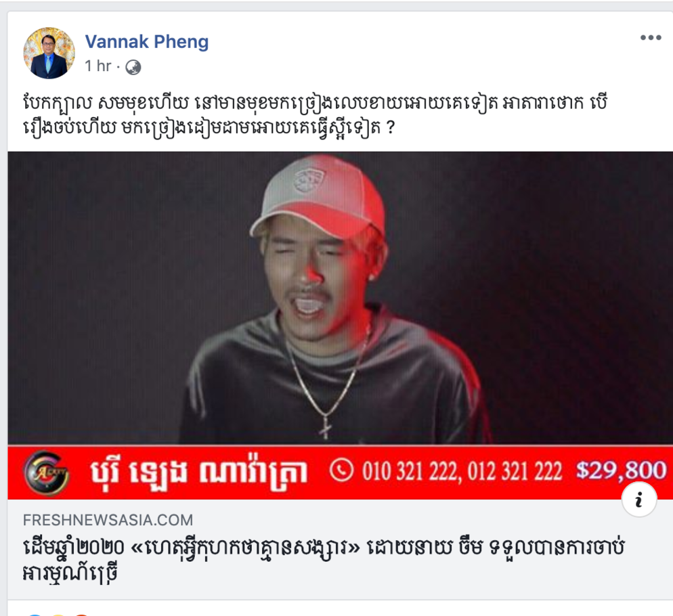This screenshot has height=616, width=673.
Task: Click the first line of the post caption
Action: [315, 103]
